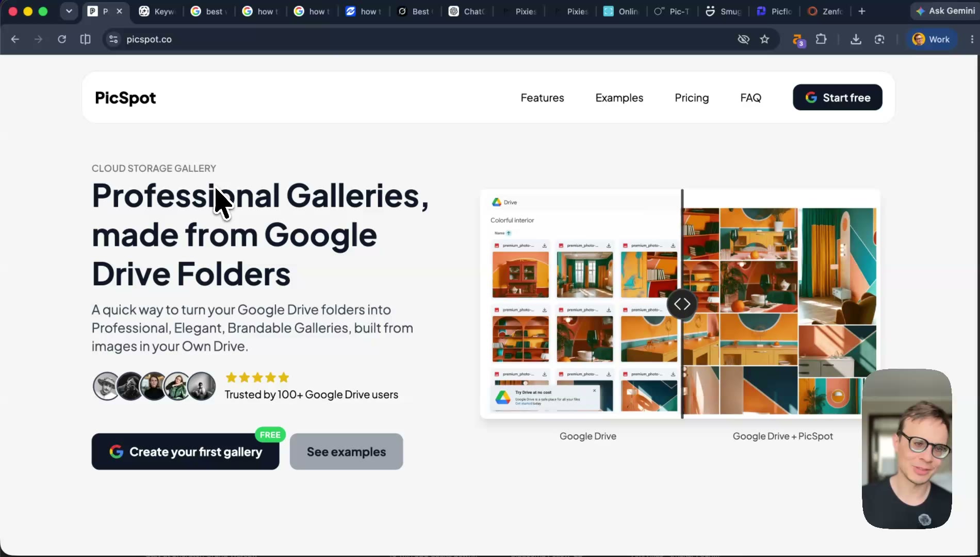Screen dimensions: 980x557
Task: Click the webcam video overlay
Action: pyautogui.click(x=907, y=448)
